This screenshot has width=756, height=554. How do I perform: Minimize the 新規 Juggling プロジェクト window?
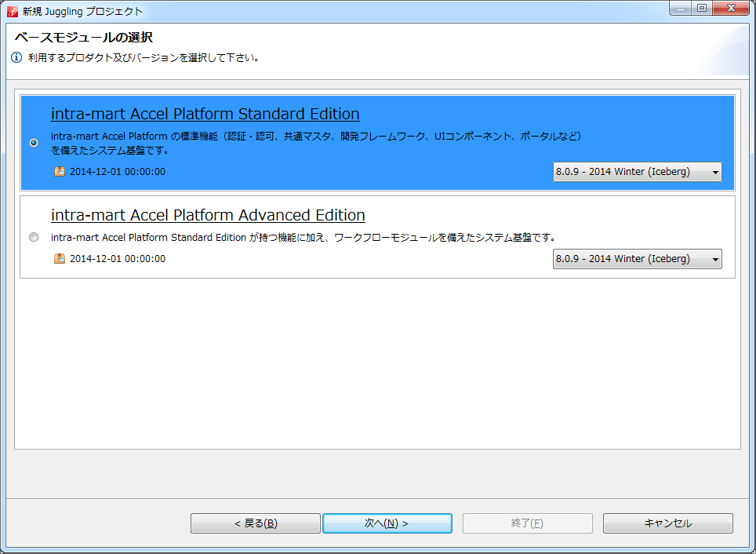click(x=681, y=8)
